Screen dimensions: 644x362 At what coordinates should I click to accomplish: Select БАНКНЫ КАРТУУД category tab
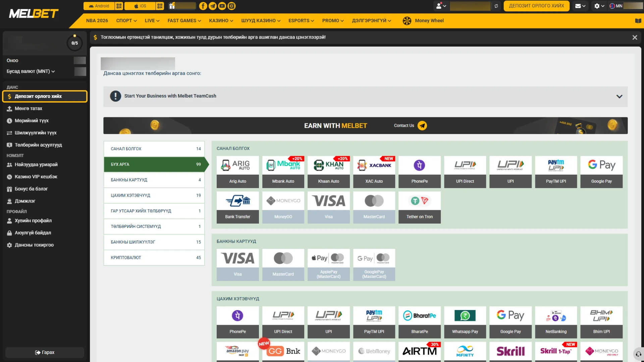pos(154,180)
